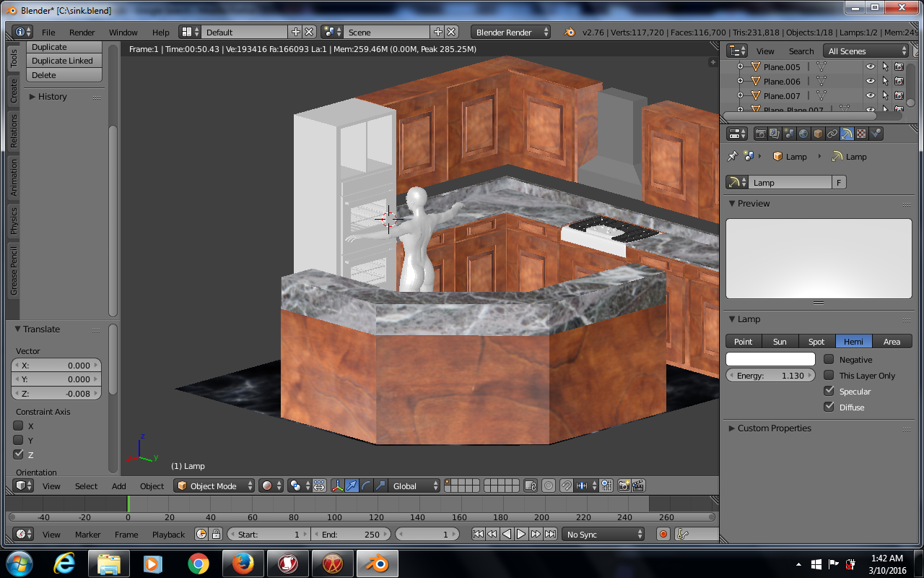The image size is (924, 578).
Task: Toggle proportional editing circle icon
Action: pyautogui.click(x=549, y=486)
